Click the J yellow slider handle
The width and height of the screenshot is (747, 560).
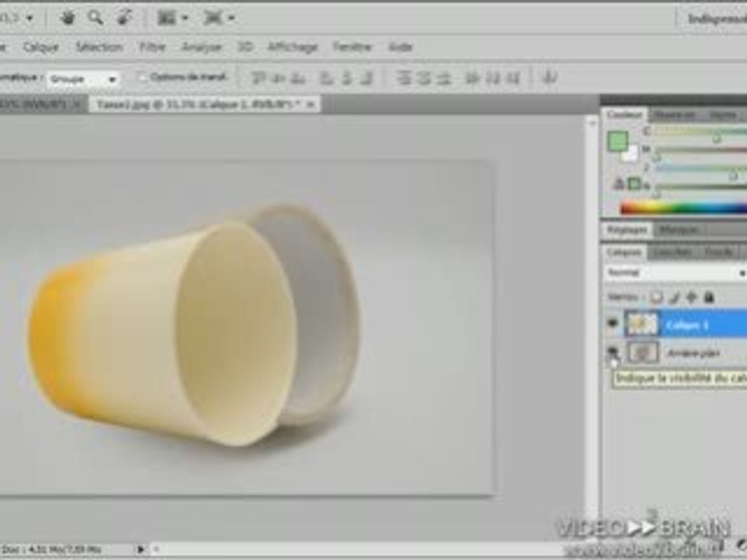coord(733,176)
